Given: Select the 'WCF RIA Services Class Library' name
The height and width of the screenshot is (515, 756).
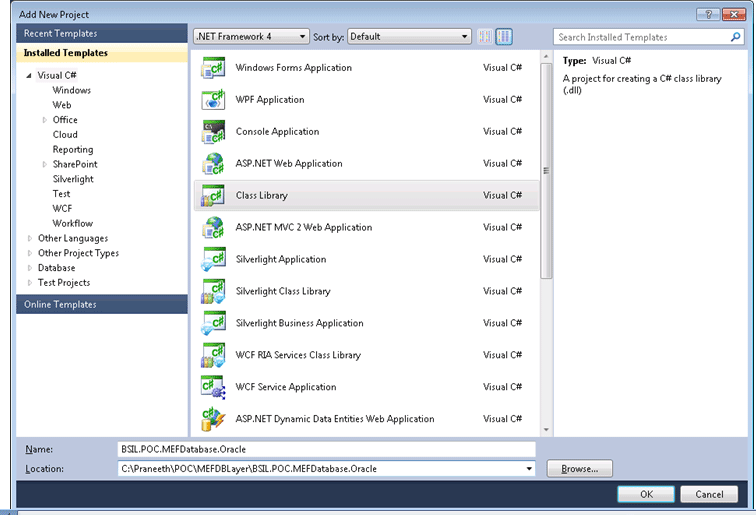Looking at the screenshot, I should [x=298, y=355].
